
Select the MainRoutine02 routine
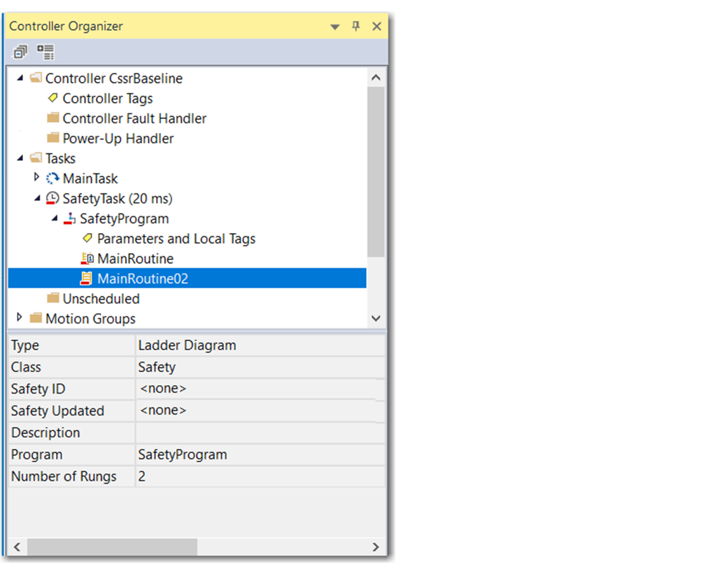(x=142, y=279)
